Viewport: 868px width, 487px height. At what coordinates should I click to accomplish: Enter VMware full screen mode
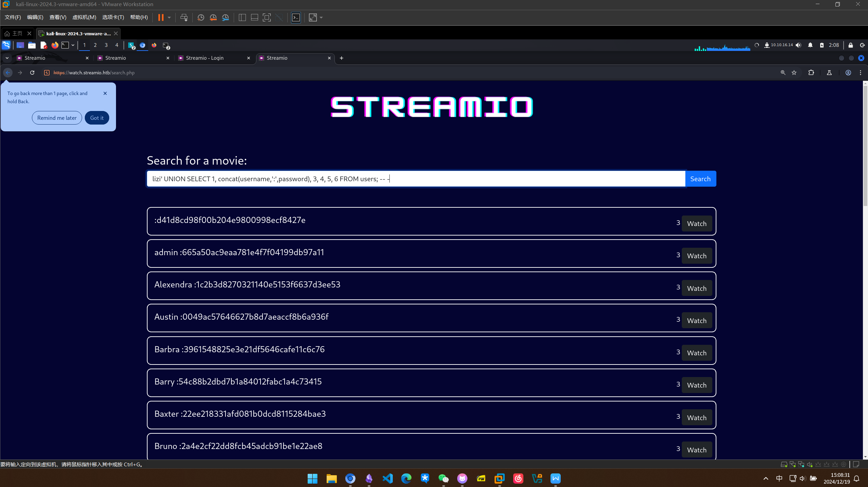(267, 18)
